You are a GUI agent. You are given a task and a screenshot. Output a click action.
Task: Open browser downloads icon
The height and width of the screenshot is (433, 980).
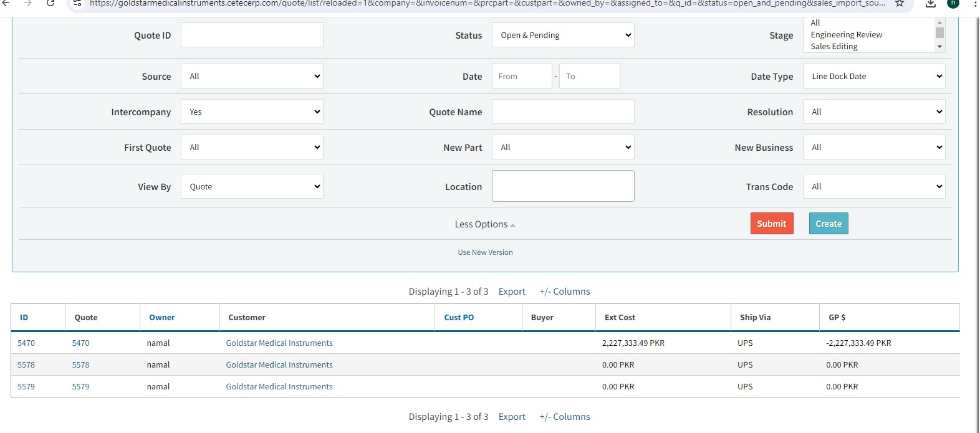[931, 3]
